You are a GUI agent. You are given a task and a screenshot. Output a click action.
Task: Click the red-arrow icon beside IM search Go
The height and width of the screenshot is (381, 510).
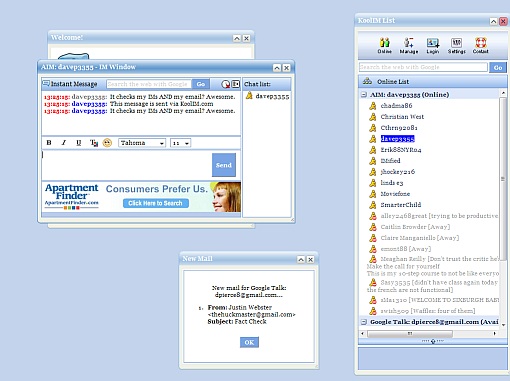(226, 84)
